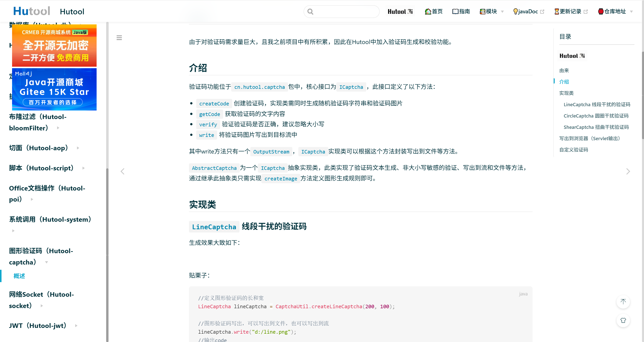Click the back-to-top arrow button

[623, 301]
